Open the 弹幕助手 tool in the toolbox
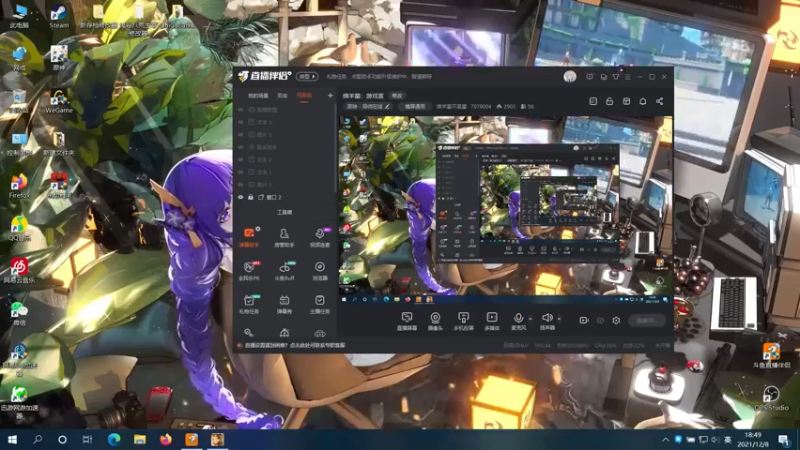Image resolution: width=800 pixels, height=450 pixels. point(249,237)
